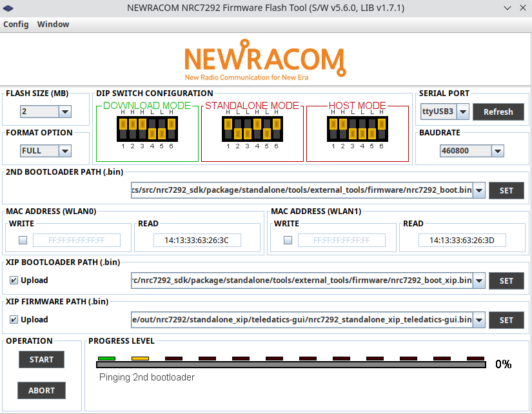
Task: Click the 'Pinging 2nd bootloader' status text
Action: coord(147,377)
